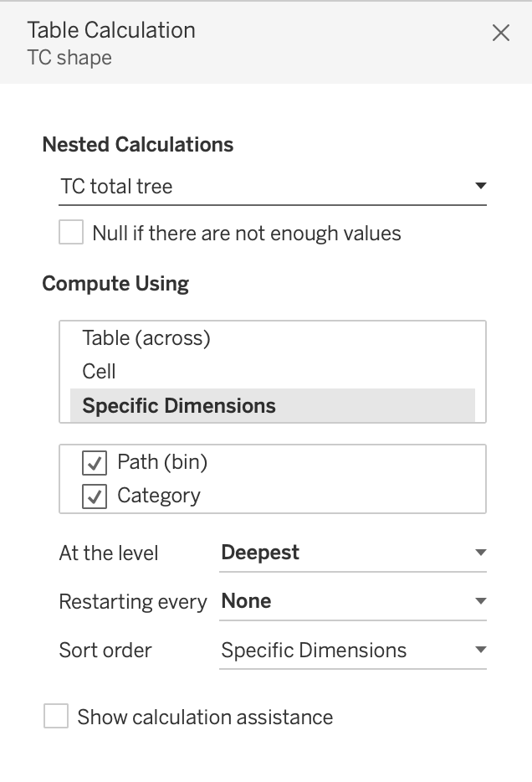Close the Table Calculation dialog
Image resolution: width=532 pixels, height=782 pixels.
point(500,33)
